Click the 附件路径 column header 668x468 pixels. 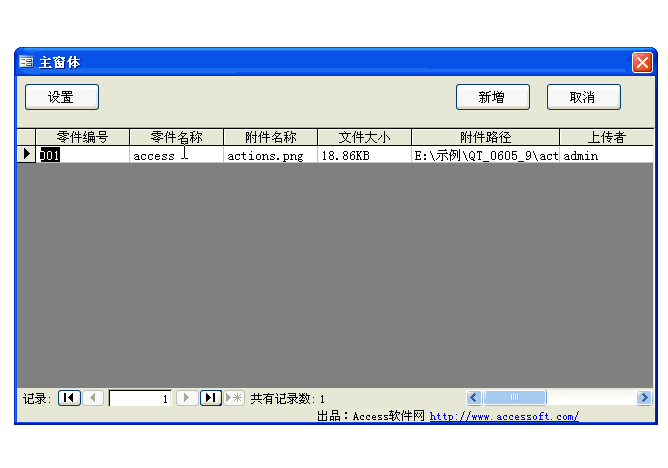point(485,137)
